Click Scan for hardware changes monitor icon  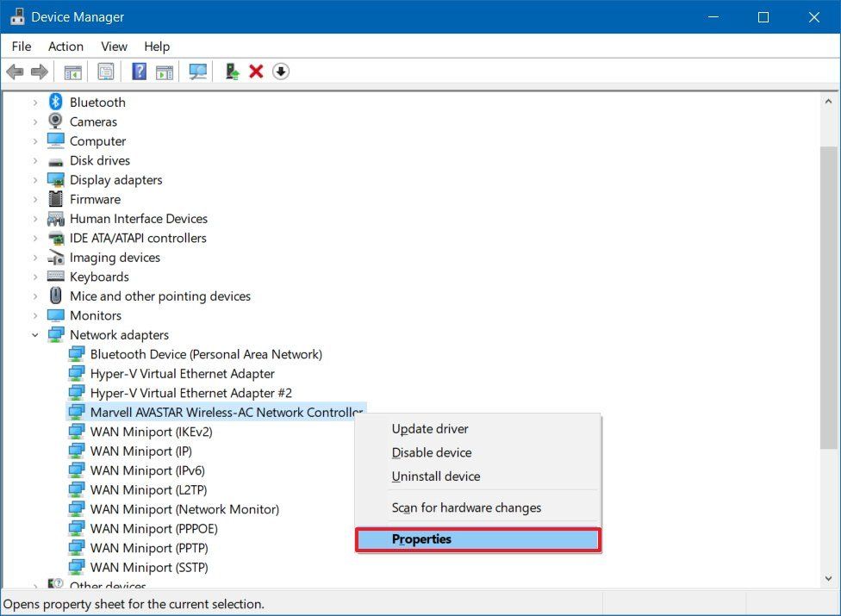click(198, 72)
